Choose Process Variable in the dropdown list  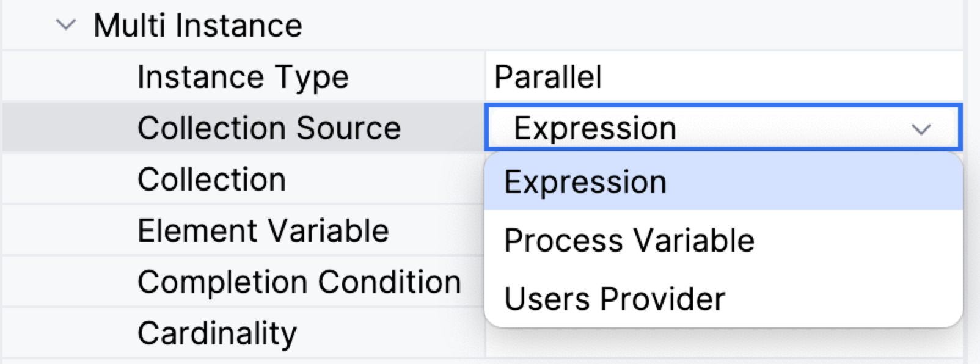click(629, 240)
